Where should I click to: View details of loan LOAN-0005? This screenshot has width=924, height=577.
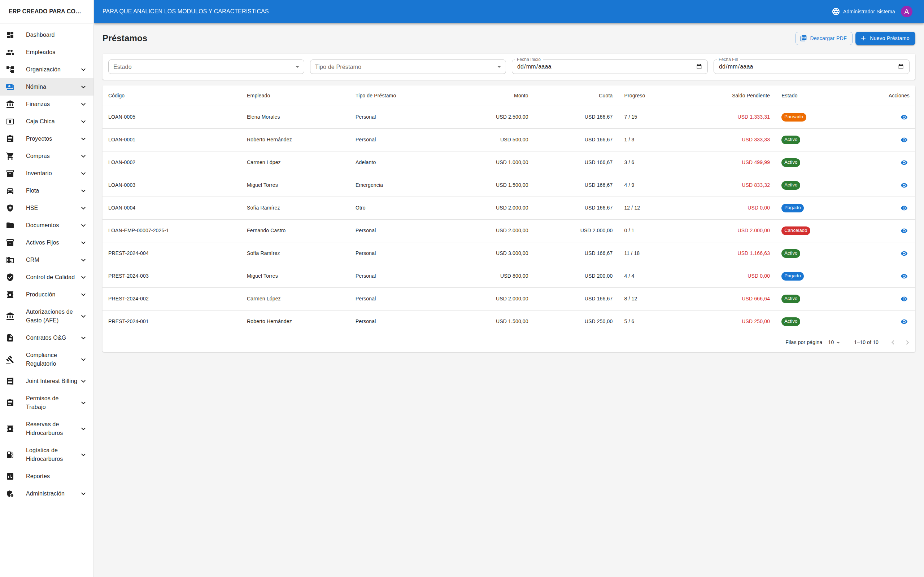[x=904, y=117]
